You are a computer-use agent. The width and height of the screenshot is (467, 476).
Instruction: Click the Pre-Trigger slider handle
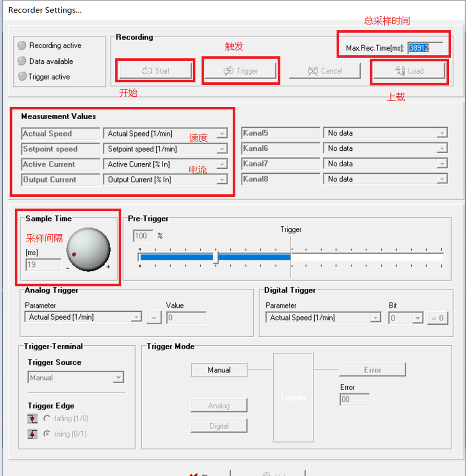pos(216,257)
